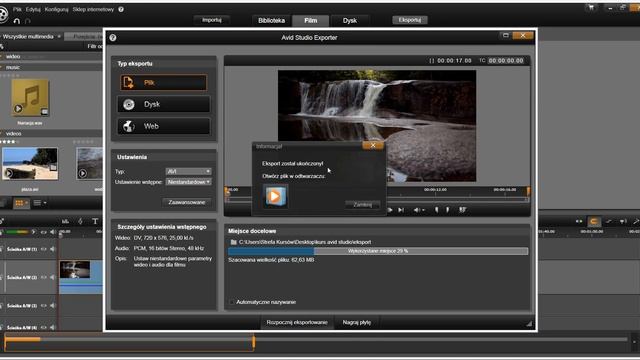Click the redo arrow icon

pyautogui.click(x=28, y=21)
